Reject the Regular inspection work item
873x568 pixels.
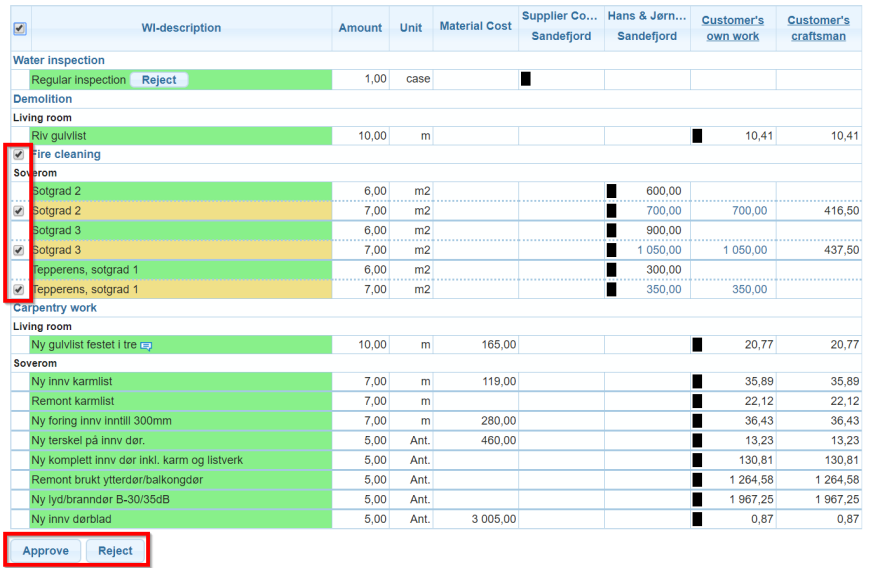coord(159,80)
